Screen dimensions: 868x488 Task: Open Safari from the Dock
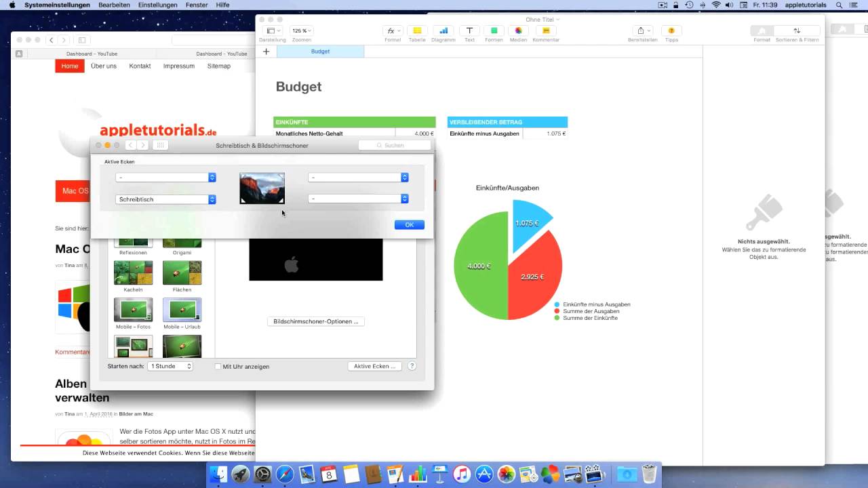coord(285,474)
